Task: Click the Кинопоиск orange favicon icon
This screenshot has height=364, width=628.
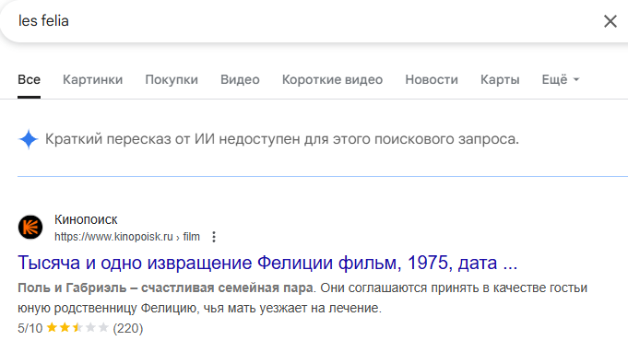Action: coord(30,227)
